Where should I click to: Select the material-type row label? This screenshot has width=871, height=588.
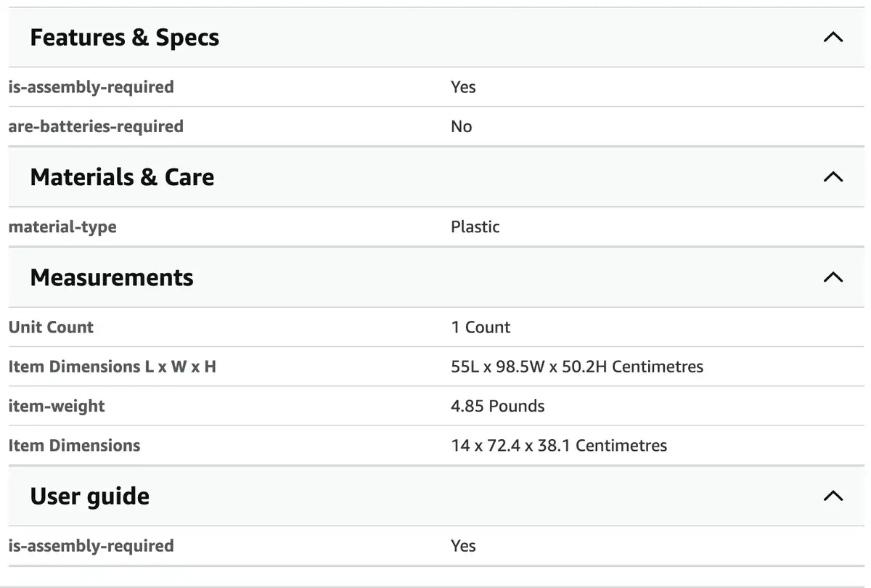coord(62,226)
